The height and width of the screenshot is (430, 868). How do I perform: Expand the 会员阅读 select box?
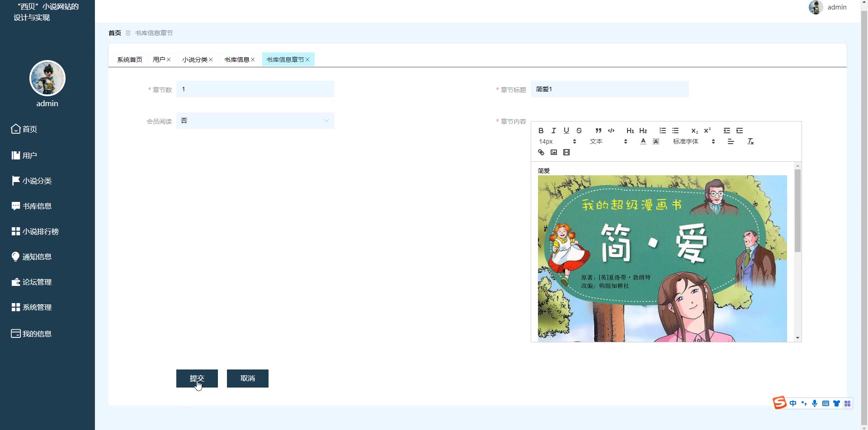pyautogui.click(x=255, y=121)
